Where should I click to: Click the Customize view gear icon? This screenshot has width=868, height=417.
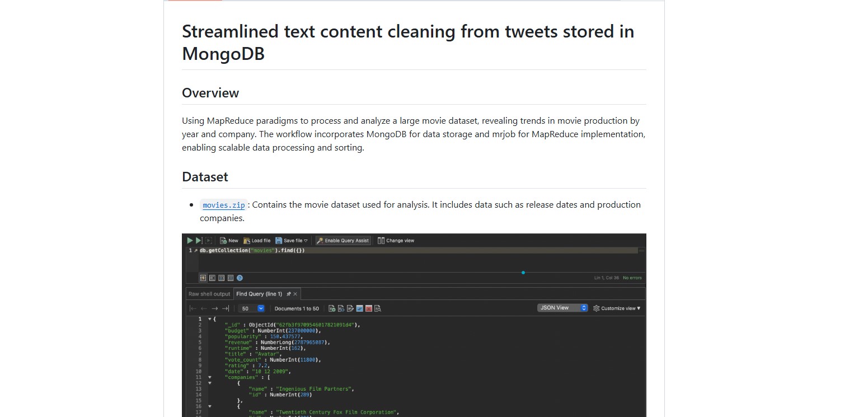[x=597, y=308]
